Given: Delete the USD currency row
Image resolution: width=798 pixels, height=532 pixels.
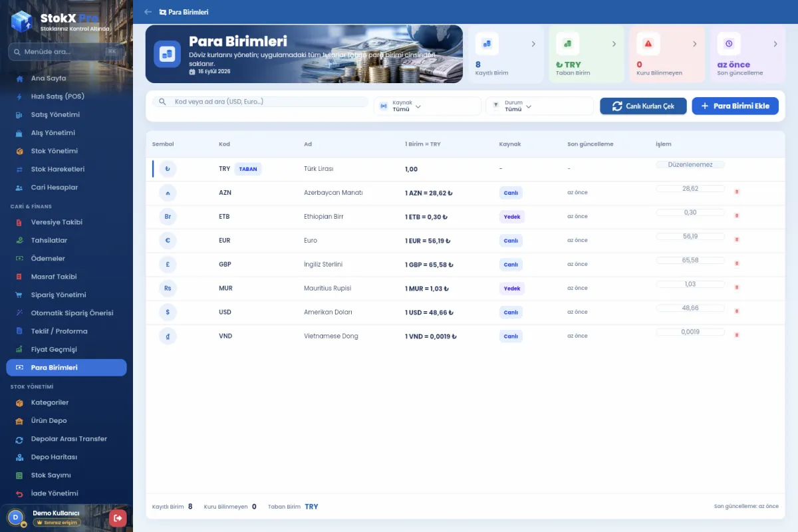Looking at the screenshot, I should pos(737,311).
